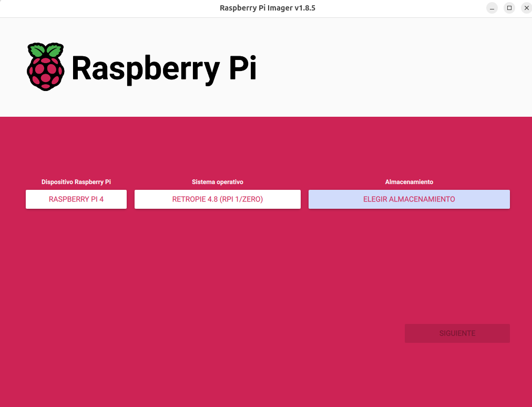Open the Raspberry Pi 4 device selector
The image size is (532, 407).
76,199
